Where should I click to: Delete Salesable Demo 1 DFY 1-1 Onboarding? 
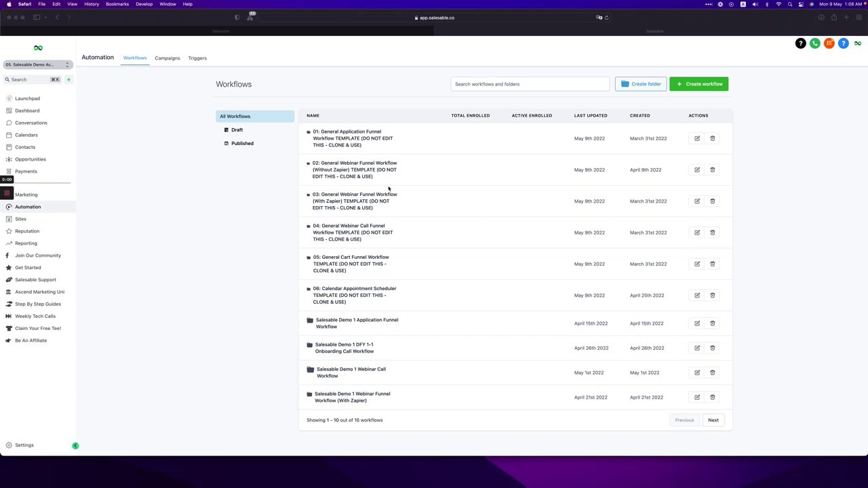click(x=712, y=348)
